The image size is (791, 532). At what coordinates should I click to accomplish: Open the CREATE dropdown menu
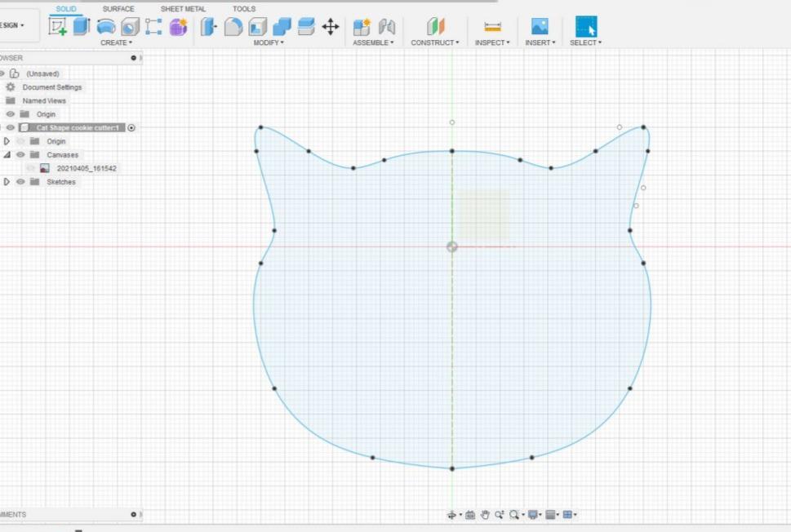[x=116, y=43]
